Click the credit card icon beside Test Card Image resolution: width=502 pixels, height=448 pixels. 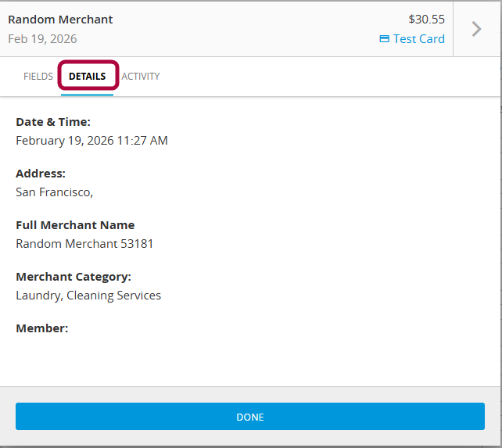(384, 39)
